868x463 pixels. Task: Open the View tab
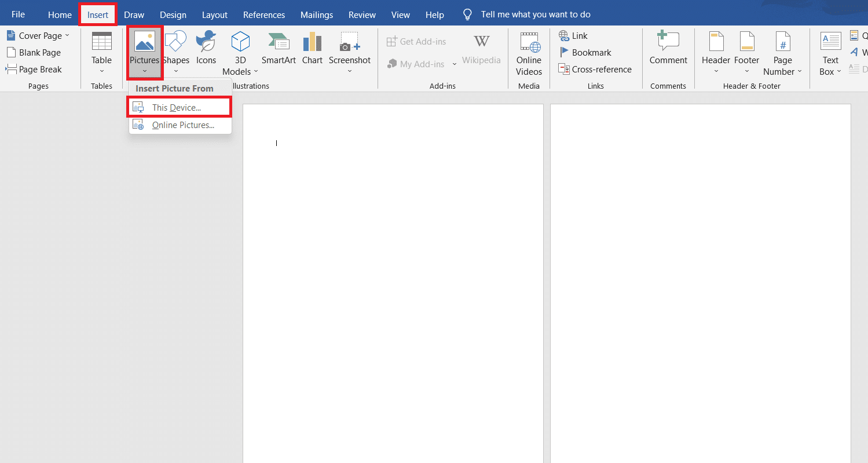tap(401, 14)
